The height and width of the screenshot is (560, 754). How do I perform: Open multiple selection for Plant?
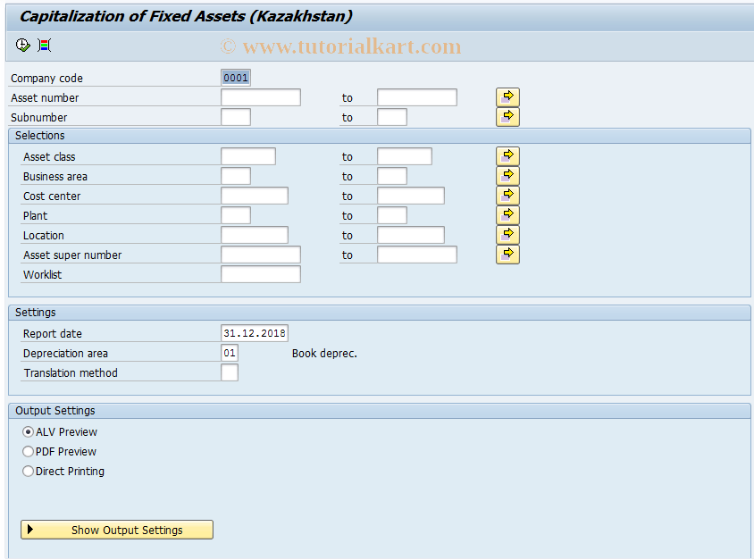[x=507, y=214]
